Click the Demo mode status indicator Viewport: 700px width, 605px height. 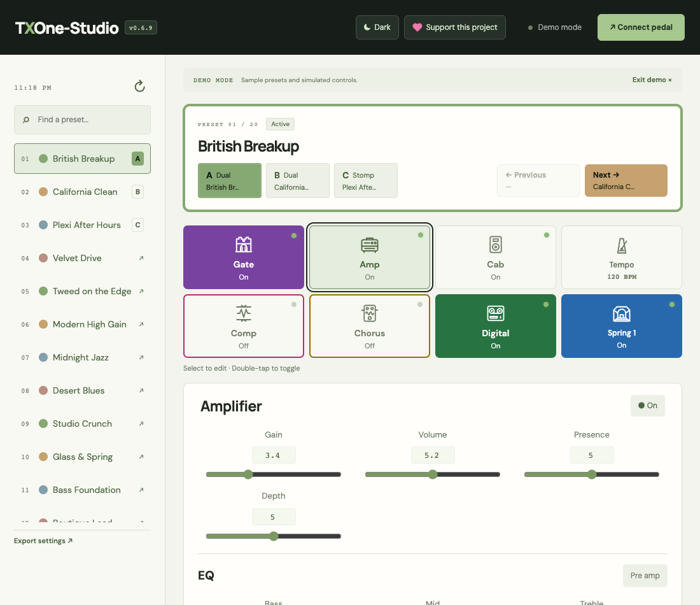[554, 27]
